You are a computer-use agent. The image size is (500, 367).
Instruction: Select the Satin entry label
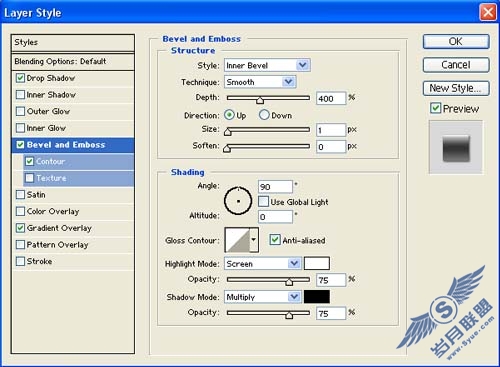36,195
